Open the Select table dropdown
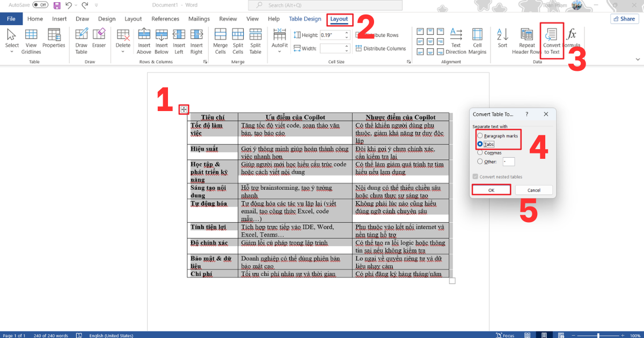Image resolution: width=644 pixels, height=338 pixels. (12, 40)
